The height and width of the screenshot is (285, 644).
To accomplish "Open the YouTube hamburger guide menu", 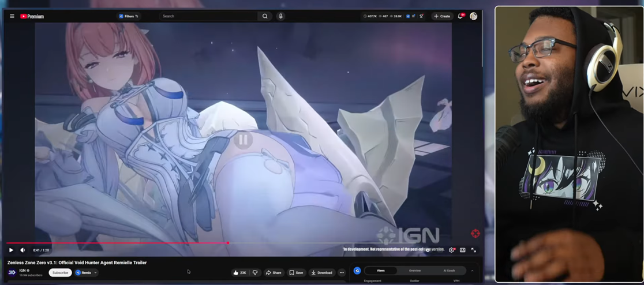I will 12,16.
